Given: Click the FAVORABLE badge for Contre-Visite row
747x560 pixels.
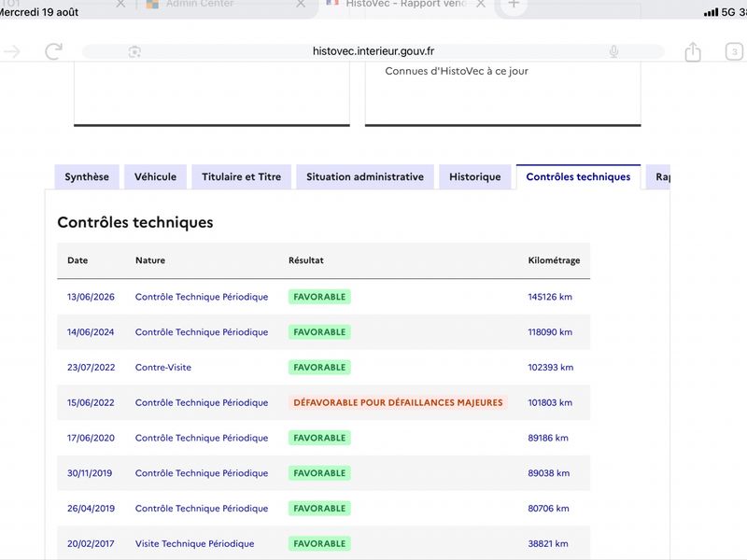Looking at the screenshot, I should (x=319, y=367).
